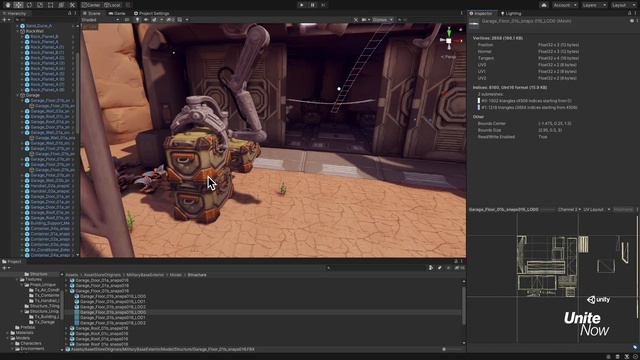Click MilitaryBaseExterior breadcrumb in Project path

point(145,275)
